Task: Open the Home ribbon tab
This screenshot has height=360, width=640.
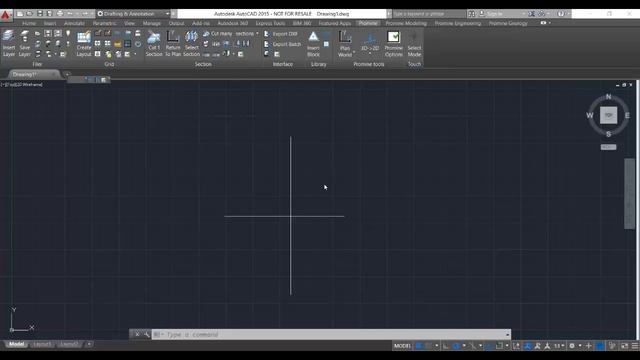Action: [29, 23]
